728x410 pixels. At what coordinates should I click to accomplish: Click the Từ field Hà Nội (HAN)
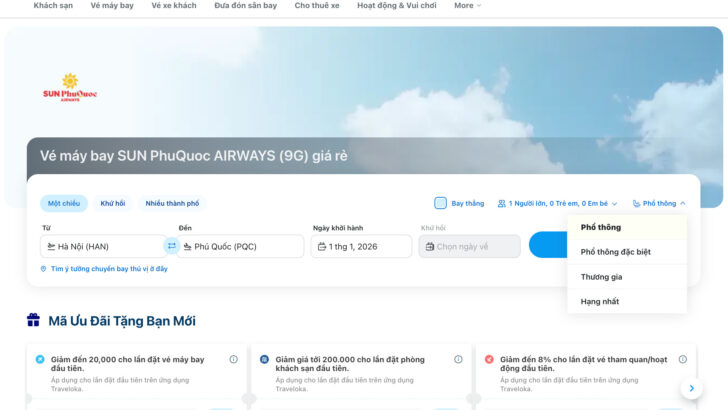tap(103, 246)
